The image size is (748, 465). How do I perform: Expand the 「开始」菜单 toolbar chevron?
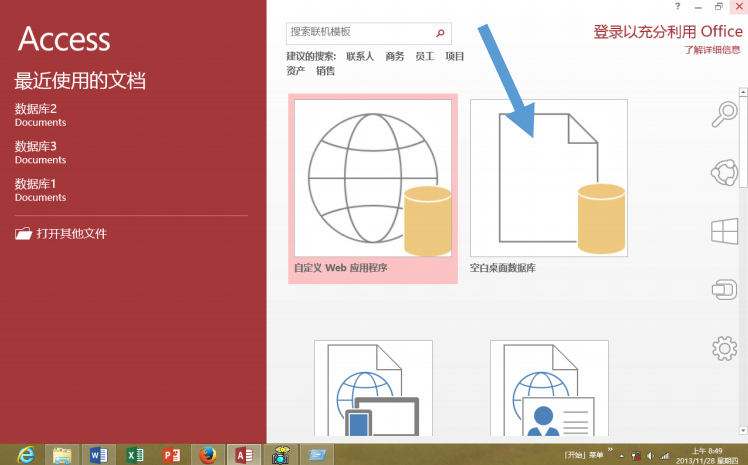coord(610,449)
